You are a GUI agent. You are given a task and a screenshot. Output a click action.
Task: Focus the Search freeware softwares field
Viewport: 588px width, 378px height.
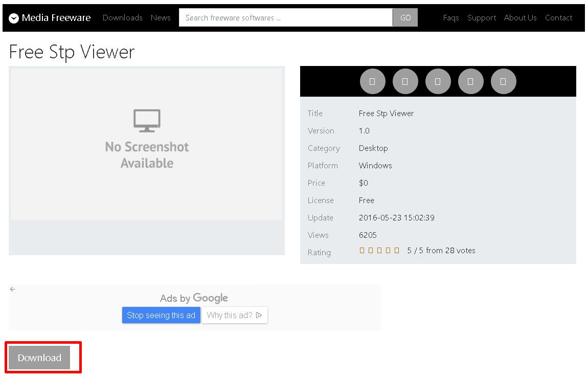[285, 18]
